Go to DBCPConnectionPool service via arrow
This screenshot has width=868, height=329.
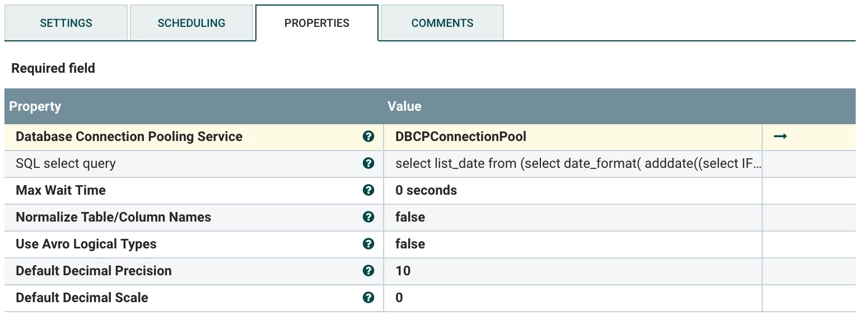point(780,137)
